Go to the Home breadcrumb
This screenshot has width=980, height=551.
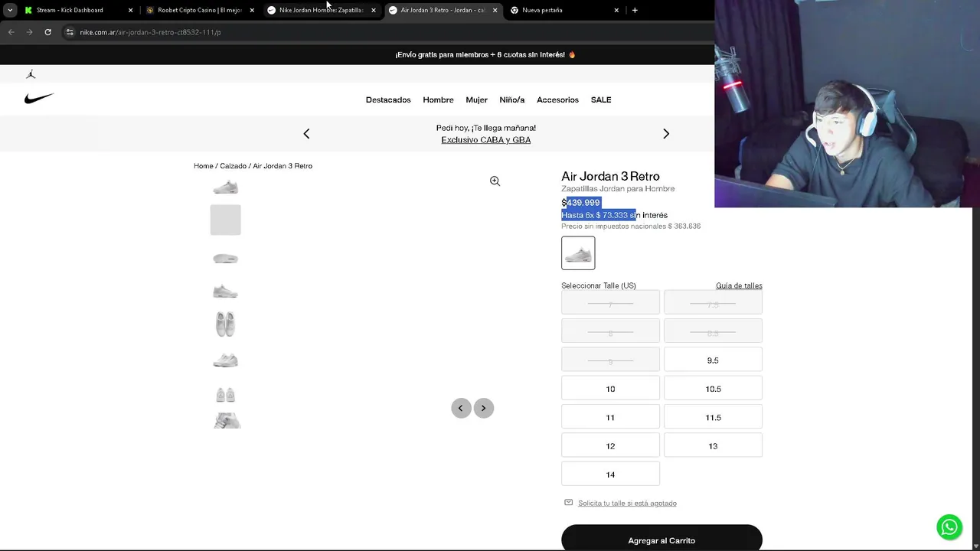203,166
